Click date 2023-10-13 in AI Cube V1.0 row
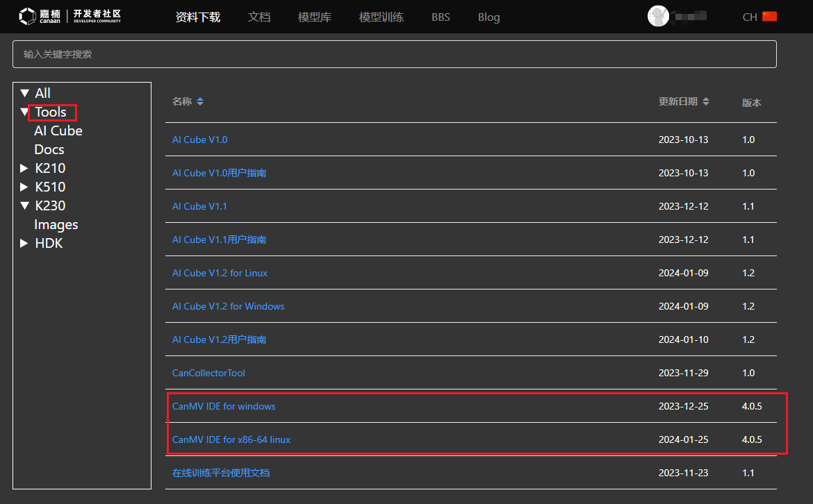This screenshot has height=504, width=813. pyautogui.click(x=683, y=140)
